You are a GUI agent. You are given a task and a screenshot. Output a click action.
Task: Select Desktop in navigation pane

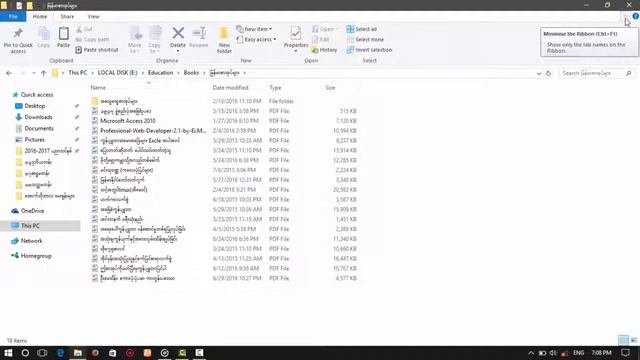click(35, 106)
